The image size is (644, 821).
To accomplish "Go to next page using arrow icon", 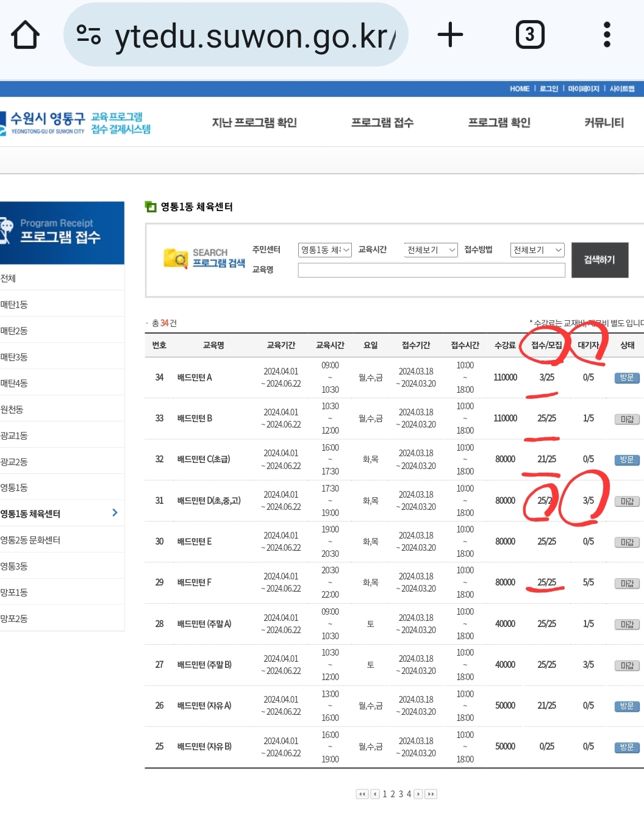I will (x=418, y=794).
